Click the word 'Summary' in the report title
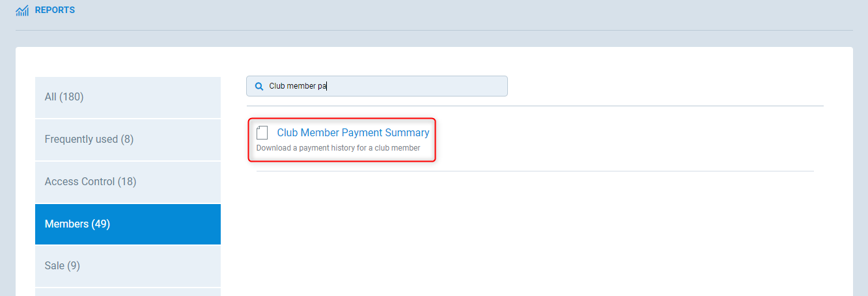The width and height of the screenshot is (868, 296). tap(407, 133)
